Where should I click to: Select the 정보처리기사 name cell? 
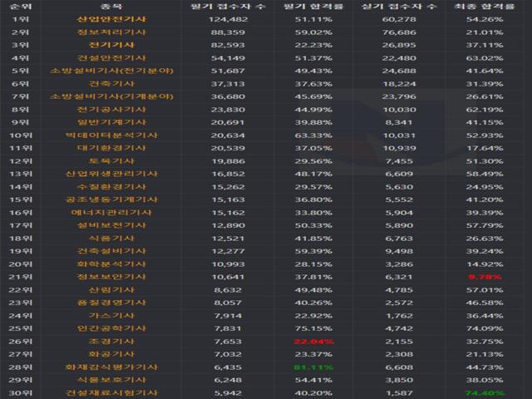click(111, 32)
